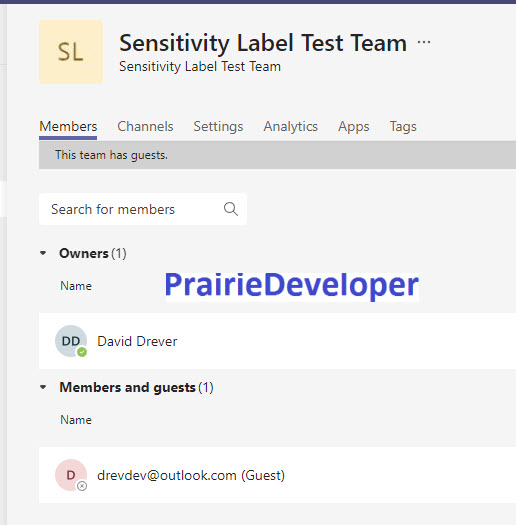Click the David Drever name
This screenshot has height=525, width=516.
pos(137,341)
